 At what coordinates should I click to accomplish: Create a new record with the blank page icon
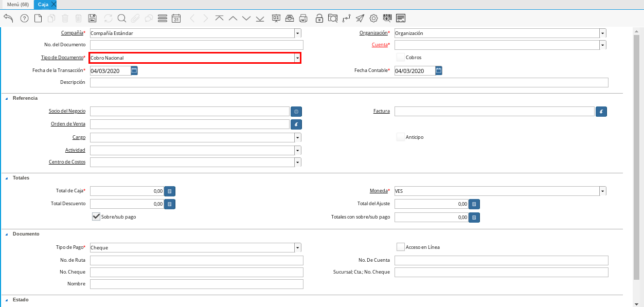38,19
